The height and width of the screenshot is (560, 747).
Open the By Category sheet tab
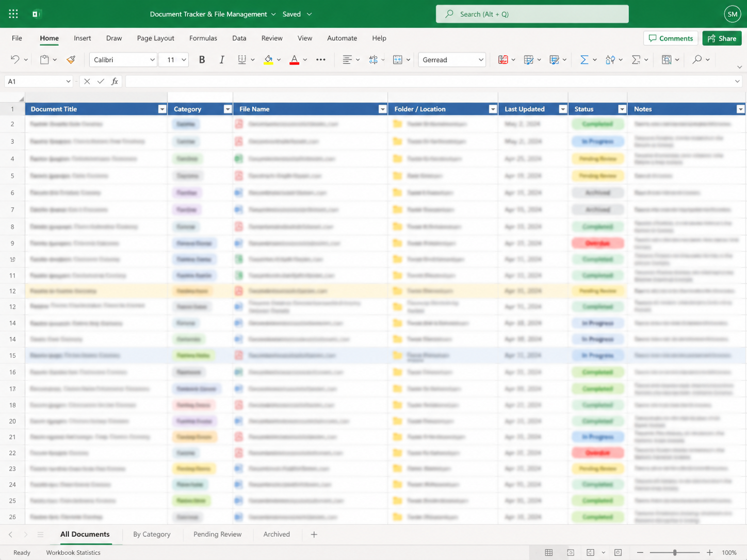pos(152,534)
